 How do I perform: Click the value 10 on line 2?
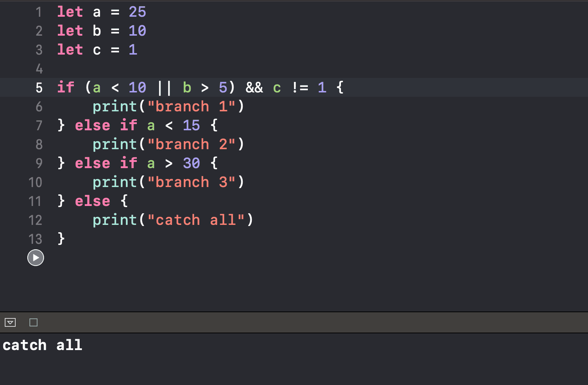point(138,31)
